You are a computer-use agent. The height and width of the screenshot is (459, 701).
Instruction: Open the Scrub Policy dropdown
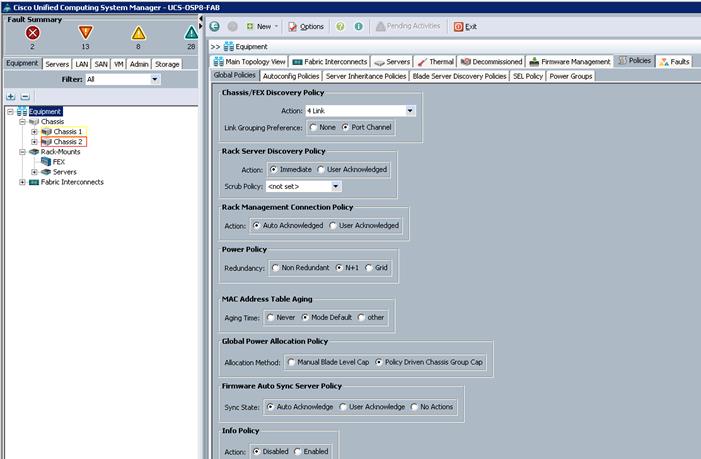tap(336, 186)
